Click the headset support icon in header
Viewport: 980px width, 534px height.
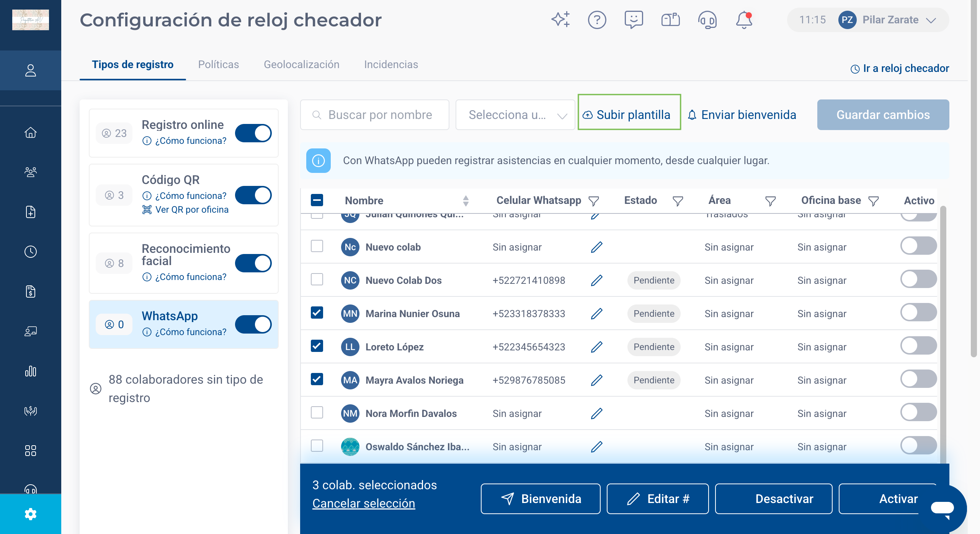(707, 20)
